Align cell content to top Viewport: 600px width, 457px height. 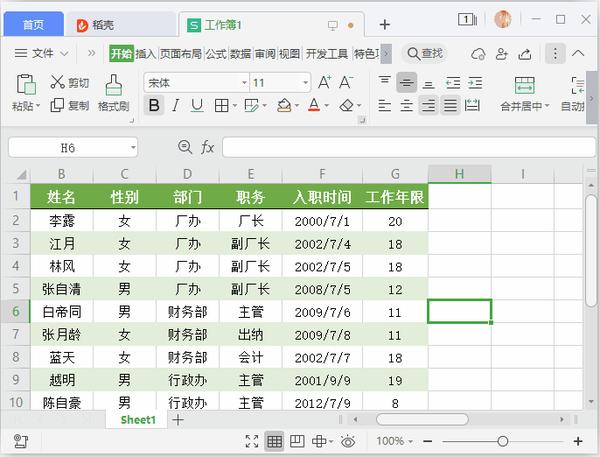pos(384,81)
